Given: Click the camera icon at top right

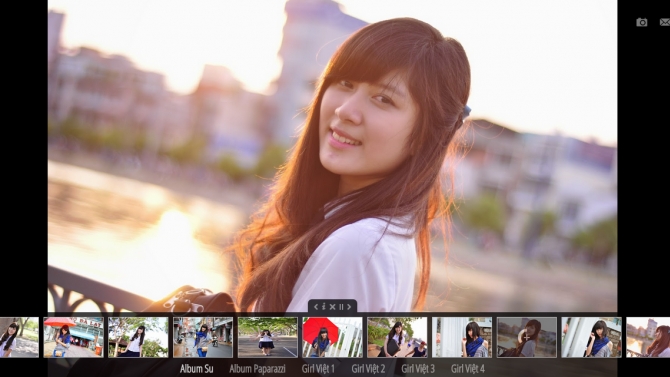Looking at the screenshot, I should [x=642, y=22].
